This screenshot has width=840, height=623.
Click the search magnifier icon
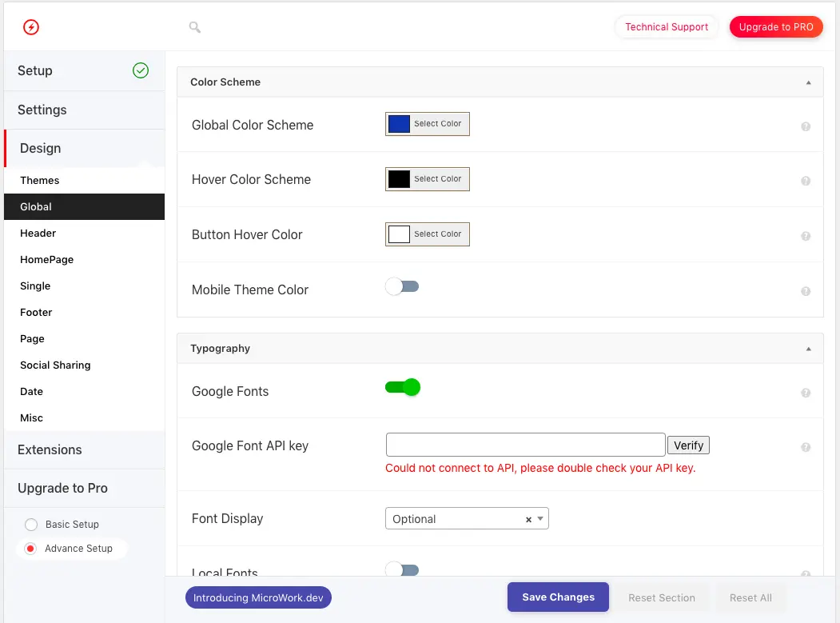[194, 27]
